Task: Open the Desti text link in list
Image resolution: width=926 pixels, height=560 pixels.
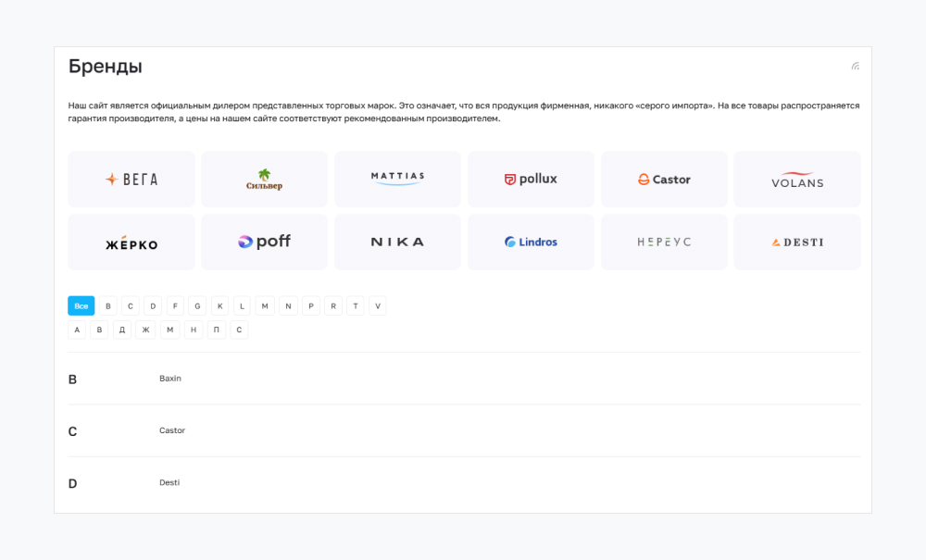Action: click(x=169, y=483)
